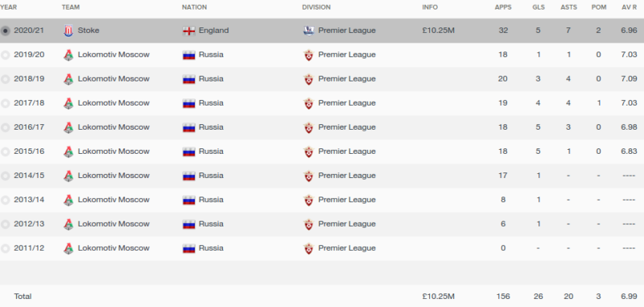Select the 2019/20 season radio button
Image resolution: width=644 pixels, height=307 pixels.
point(5,55)
